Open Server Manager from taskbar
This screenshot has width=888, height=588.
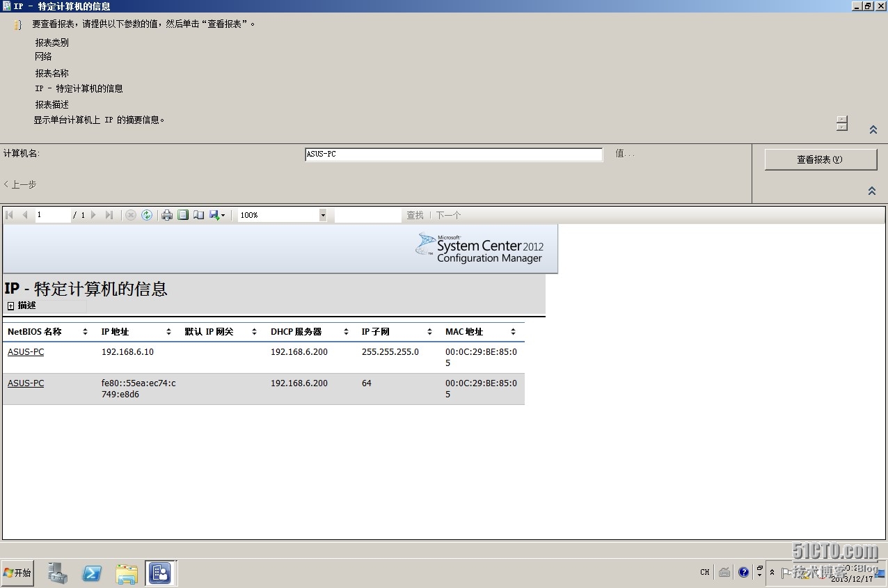click(58, 573)
